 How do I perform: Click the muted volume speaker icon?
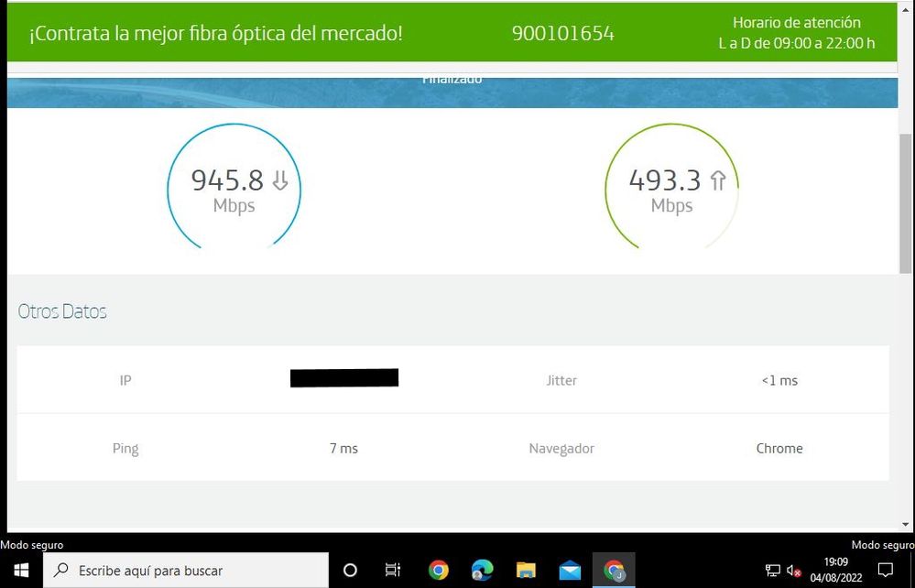click(x=794, y=571)
